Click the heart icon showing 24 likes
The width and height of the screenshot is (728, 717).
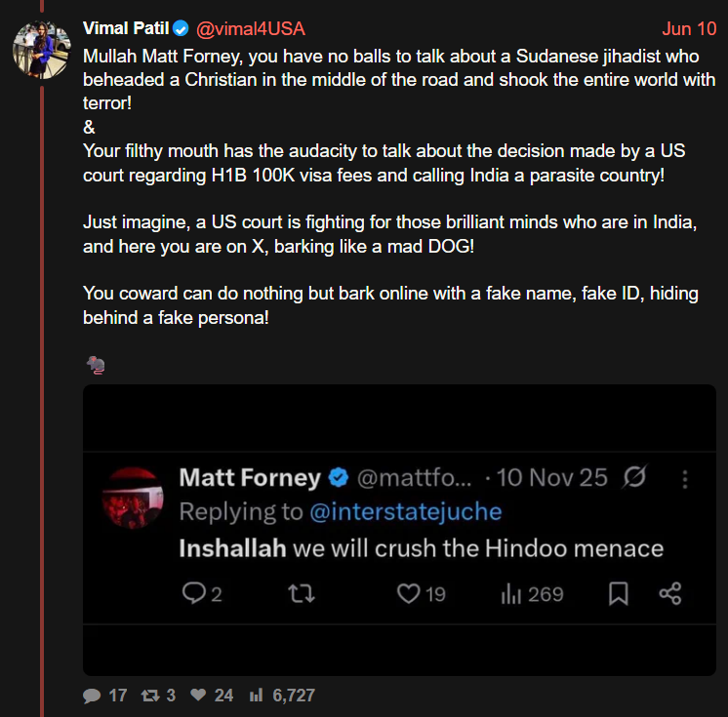(x=198, y=695)
